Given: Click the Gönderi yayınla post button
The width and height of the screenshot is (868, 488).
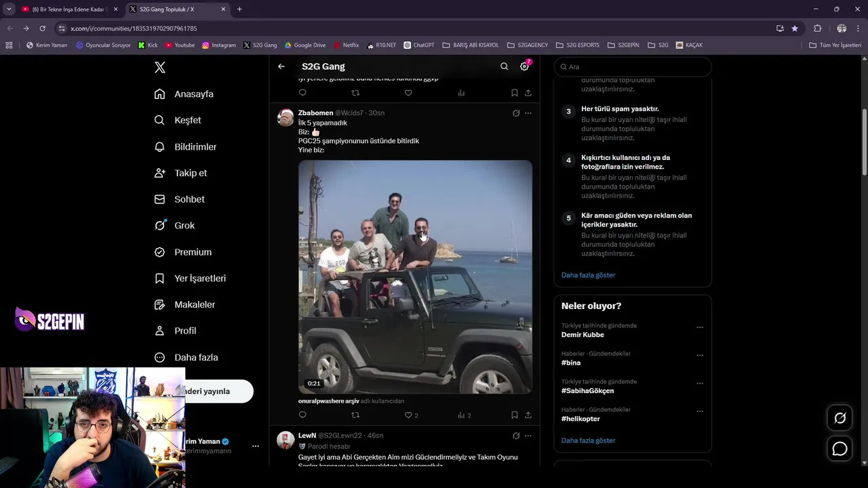Looking at the screenshot, I should tap(218, 391).
